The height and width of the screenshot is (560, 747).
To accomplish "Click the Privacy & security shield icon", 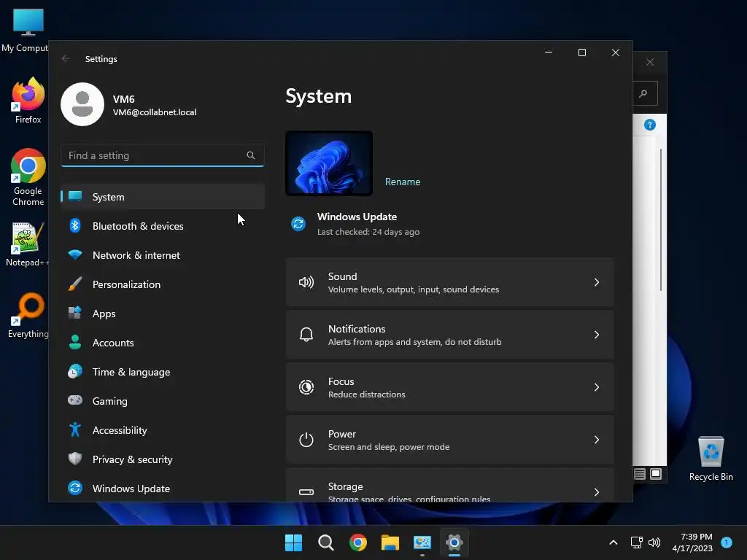I will point(75,459).
